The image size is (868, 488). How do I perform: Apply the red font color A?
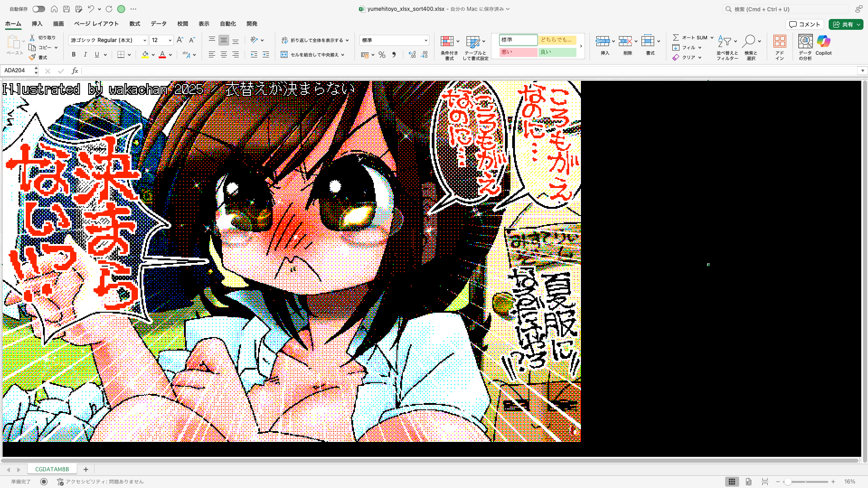tap(162, 55)
